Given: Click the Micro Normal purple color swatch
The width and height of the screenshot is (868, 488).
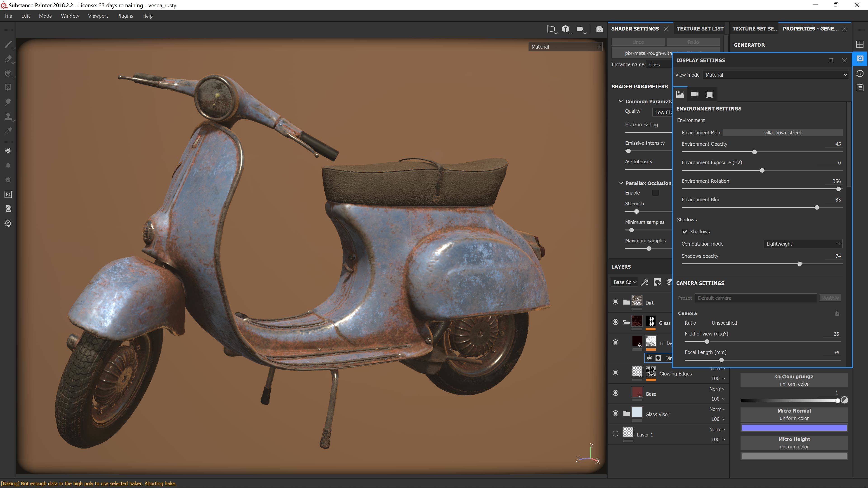Looking at the screenshot, I should click(794, 428).
